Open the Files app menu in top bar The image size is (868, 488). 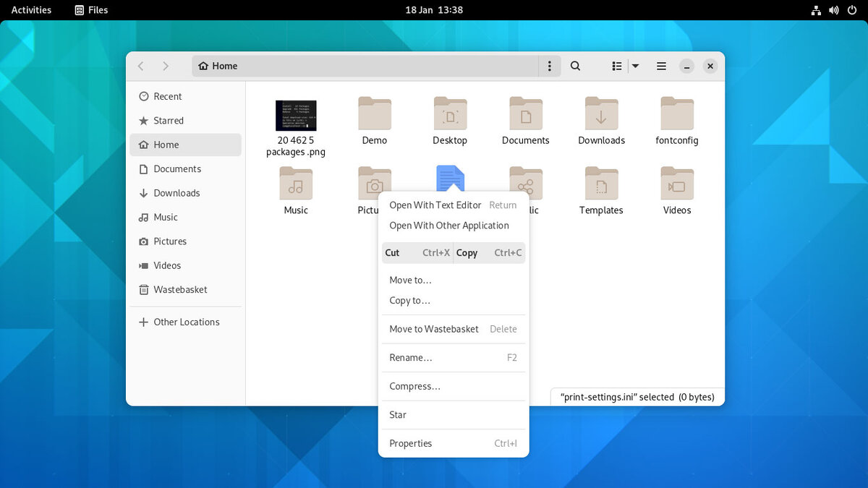click(x=91, y=10)
